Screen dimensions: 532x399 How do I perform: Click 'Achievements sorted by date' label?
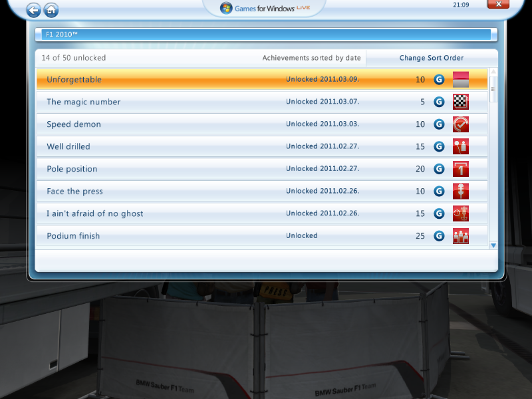coord(311,58)
